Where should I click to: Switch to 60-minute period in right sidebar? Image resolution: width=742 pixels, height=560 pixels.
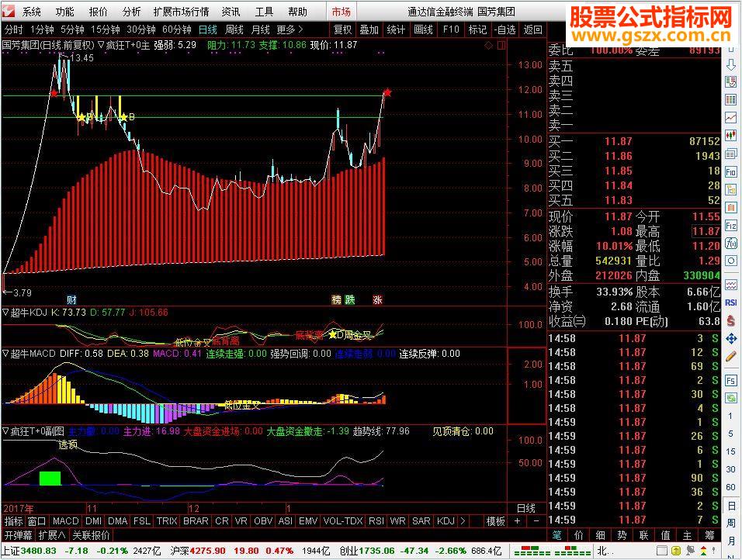[731, 487]
